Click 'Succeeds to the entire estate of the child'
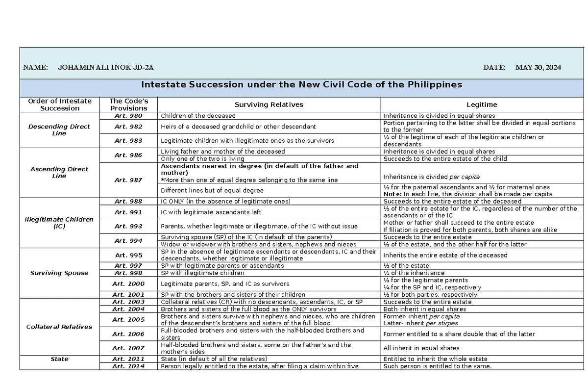The height and width of the screenshot is (385, 588). (x=445, y=159)
